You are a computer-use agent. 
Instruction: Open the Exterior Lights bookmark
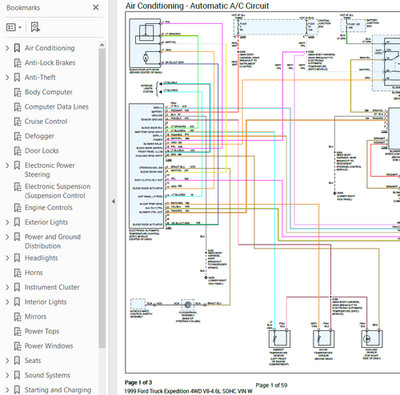[x=46, y=222]
